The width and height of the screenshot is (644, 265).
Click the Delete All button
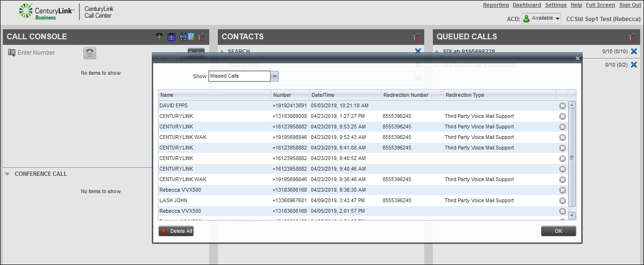tap(176, 231)
